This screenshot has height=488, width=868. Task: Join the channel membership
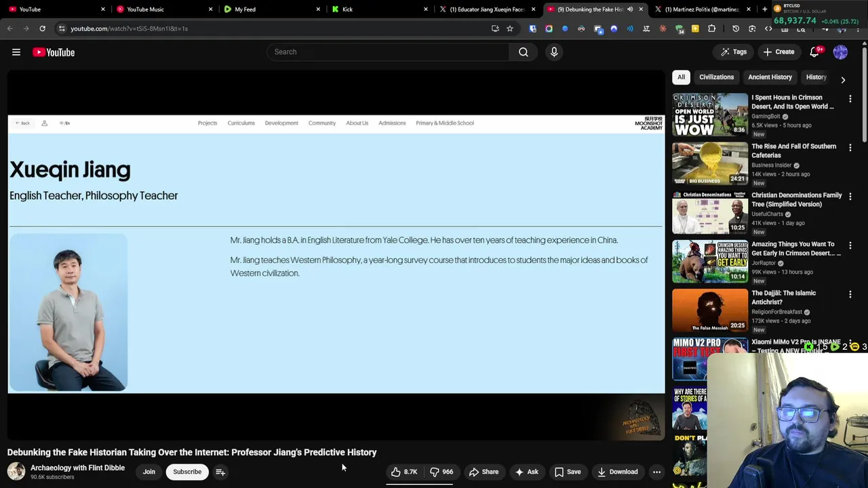click(149, 472)
